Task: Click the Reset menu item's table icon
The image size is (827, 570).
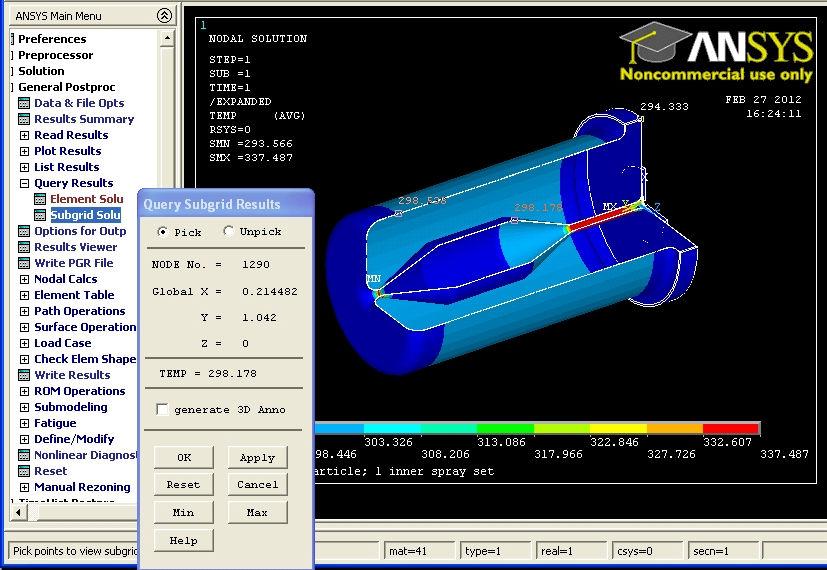Action: pyautogui.click(x=24, y=471)
